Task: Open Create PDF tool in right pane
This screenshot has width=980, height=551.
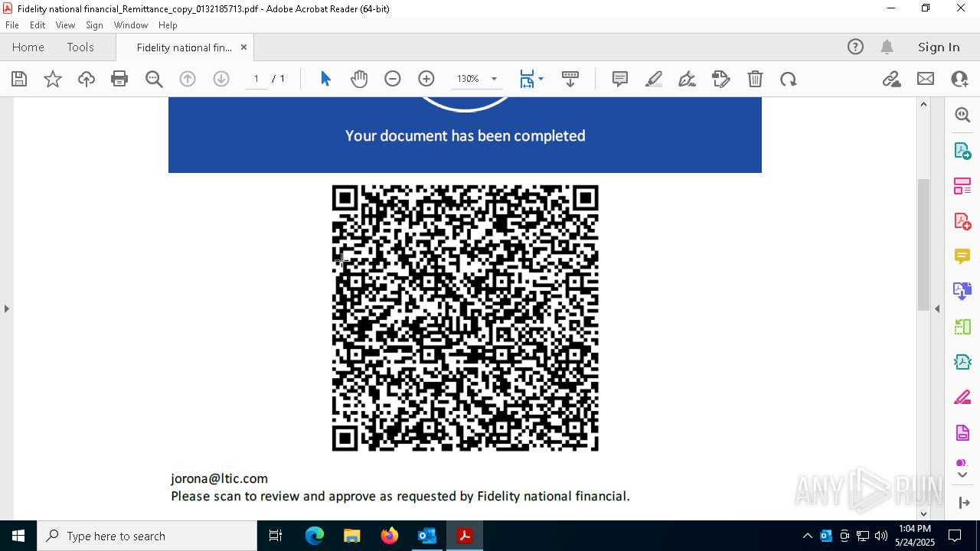Action: [x=962, y=221]
